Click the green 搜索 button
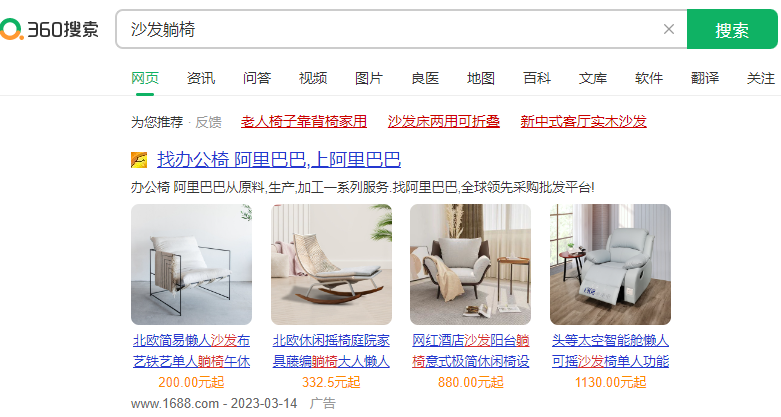This screenshot has width=781, height=417. tap(732, 29)
